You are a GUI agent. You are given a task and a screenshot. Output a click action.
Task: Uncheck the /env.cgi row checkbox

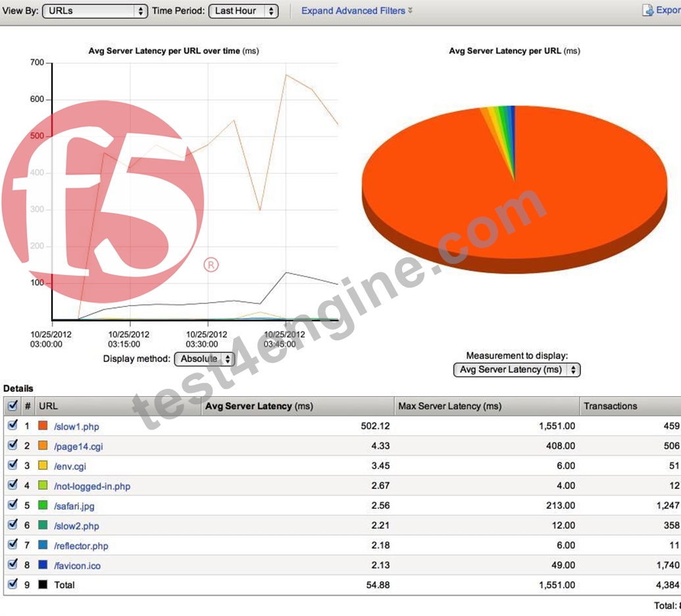coord(13,465)
